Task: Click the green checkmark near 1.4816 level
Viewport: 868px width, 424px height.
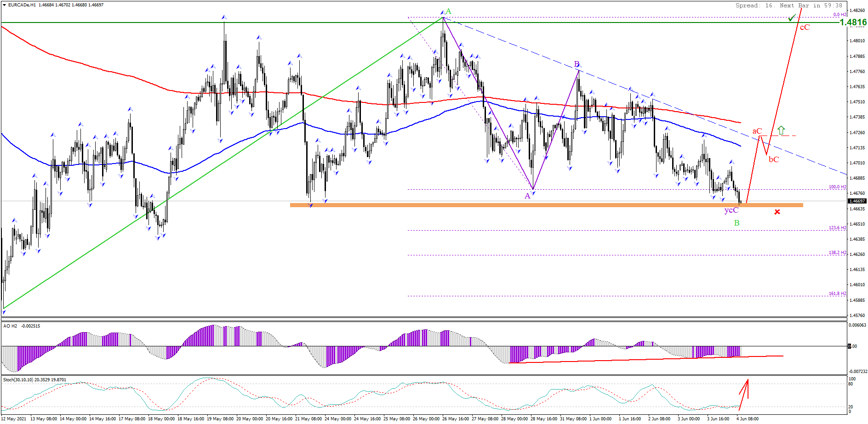Action: click(x=792, y=18)
